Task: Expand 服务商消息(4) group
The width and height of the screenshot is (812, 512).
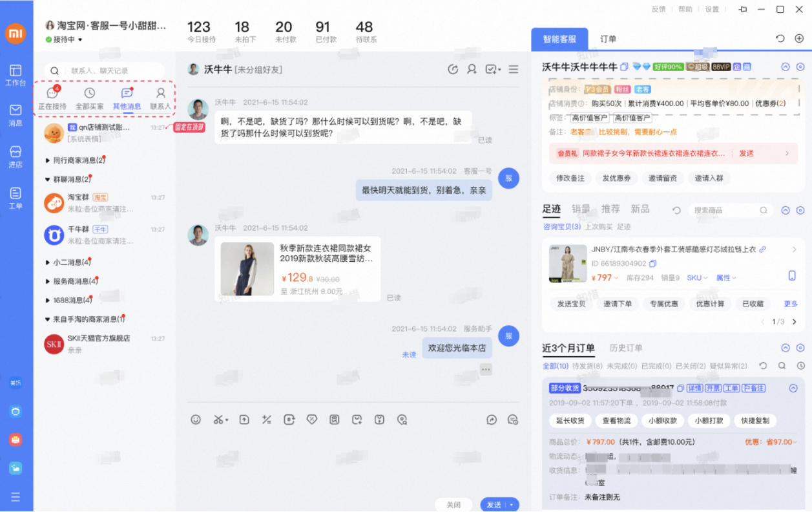Action: (x=71, y=281)
